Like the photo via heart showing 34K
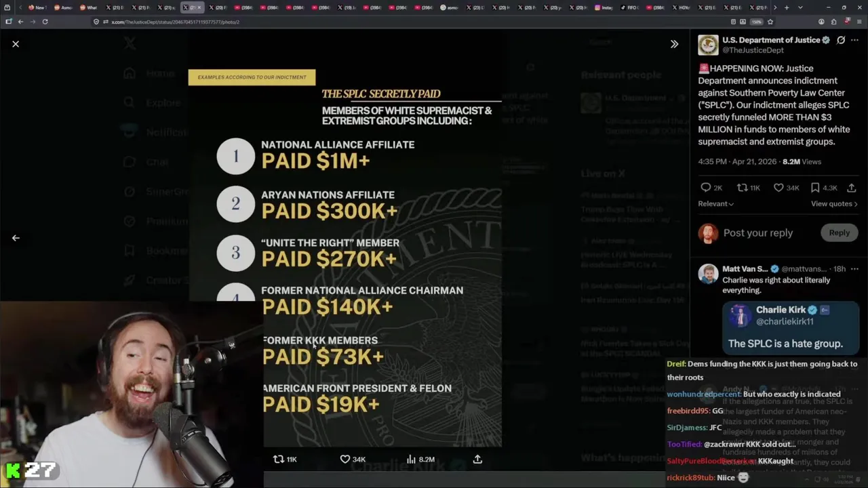 click(353, 460)
